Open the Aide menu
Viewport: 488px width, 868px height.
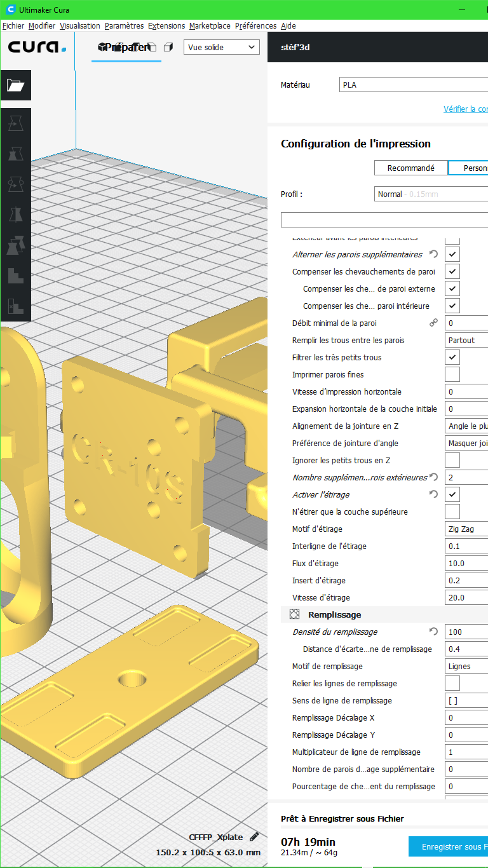pyautogui.click(x=288, y=26)
